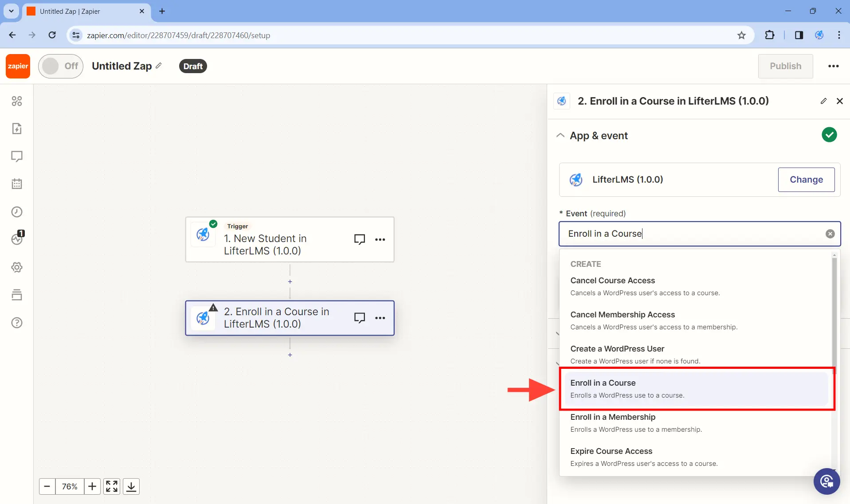The image size is (850, 504).
Task: Toggle the Zap Off switch
Action: 61,66
